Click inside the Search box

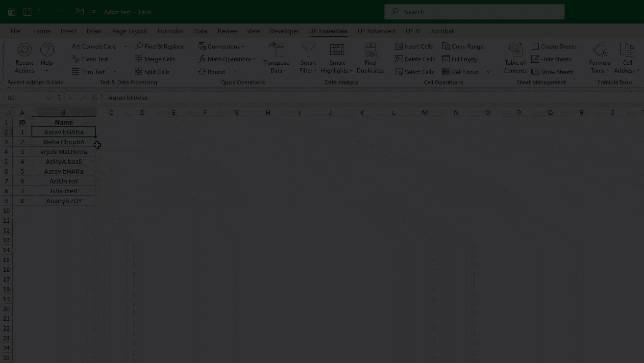click(x=473, y=11)
